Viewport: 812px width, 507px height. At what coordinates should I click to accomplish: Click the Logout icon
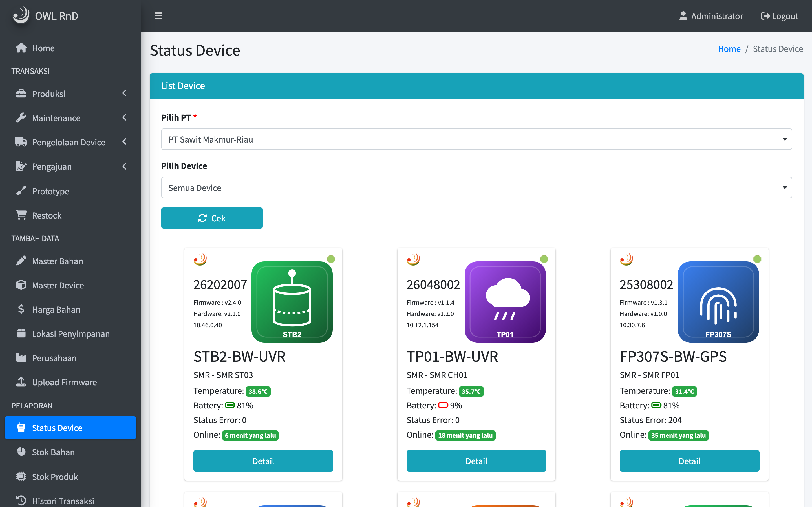(x=765, y=16)
